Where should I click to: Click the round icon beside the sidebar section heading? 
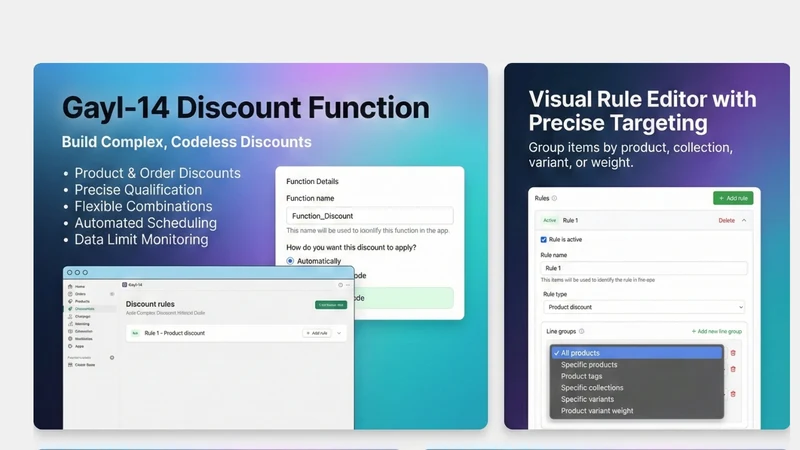pos(112,358)
